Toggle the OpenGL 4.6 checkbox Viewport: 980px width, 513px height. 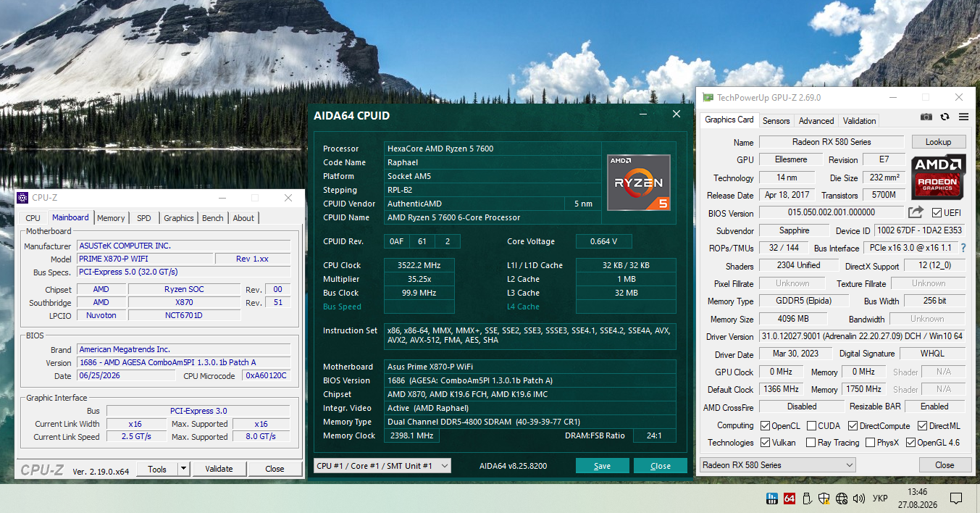[910, 443]
